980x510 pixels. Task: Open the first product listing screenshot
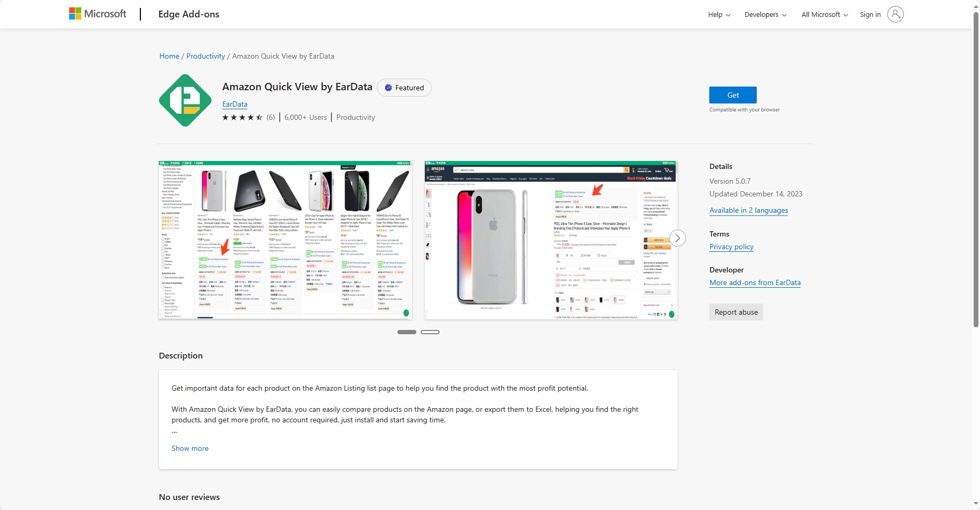click(286, 240)
